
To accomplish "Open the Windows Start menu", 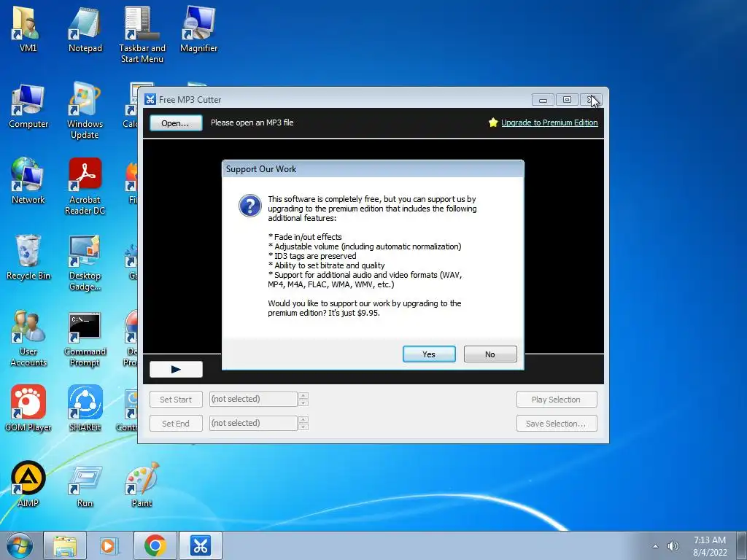I will click(x=19, y=545).
